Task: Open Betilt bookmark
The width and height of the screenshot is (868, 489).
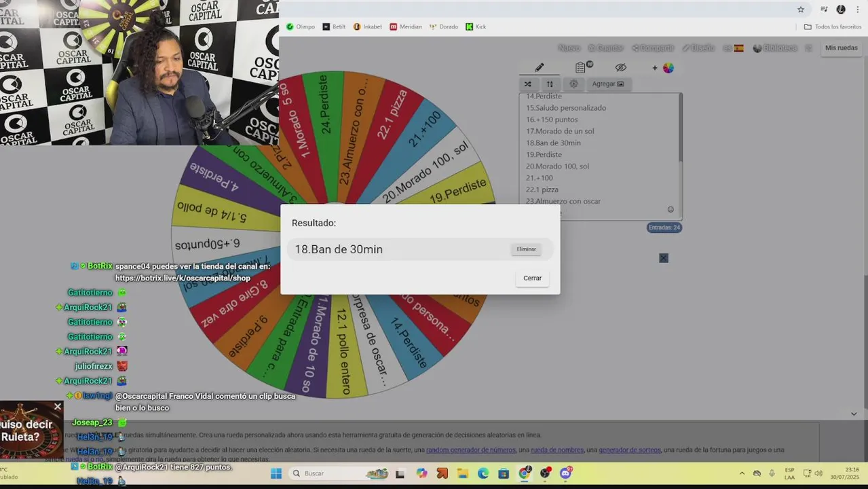Action: (x=334, y=26)
